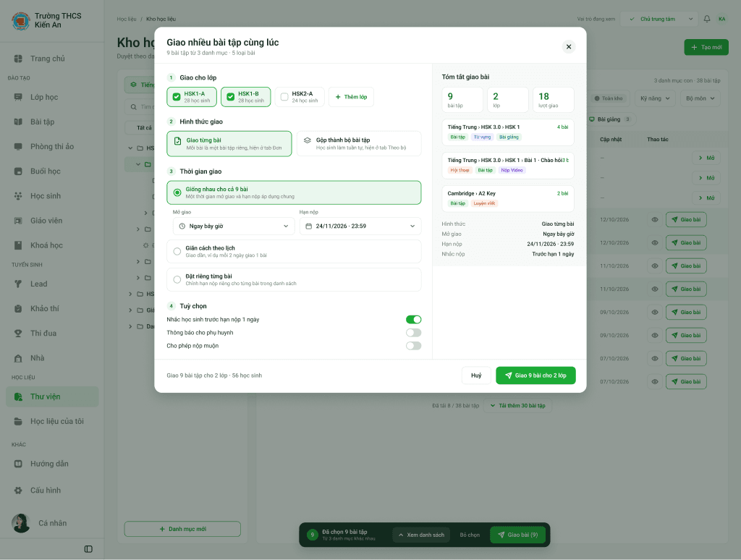Open the Bộ môn filter dropdown
Screen dimensions: 741x560
click(700, 98)
